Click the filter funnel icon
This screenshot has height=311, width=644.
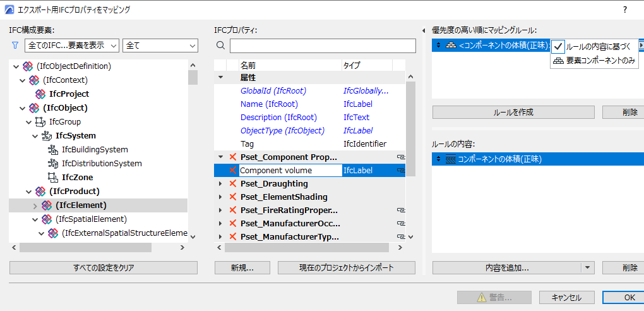[15, 46]
